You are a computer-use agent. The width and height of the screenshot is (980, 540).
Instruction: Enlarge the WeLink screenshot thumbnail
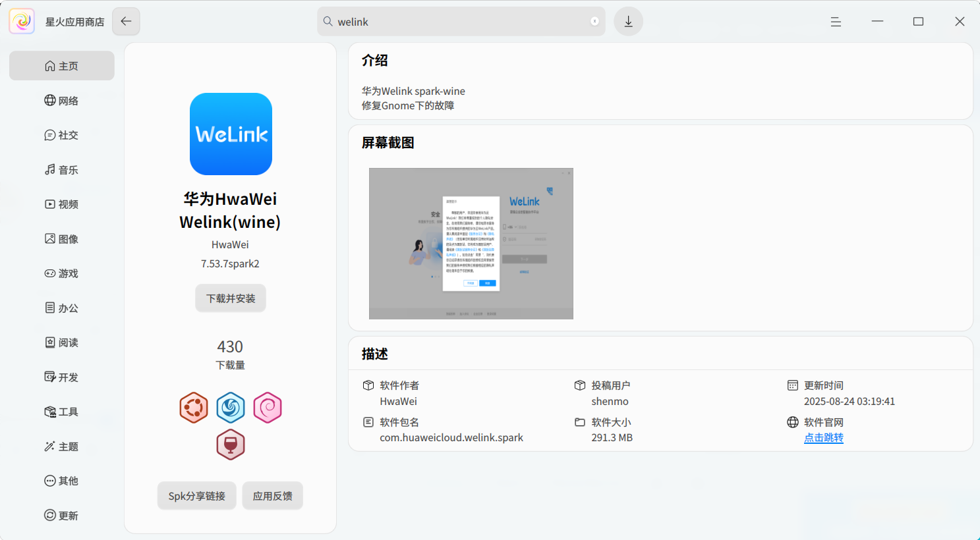tap(471, 244)
